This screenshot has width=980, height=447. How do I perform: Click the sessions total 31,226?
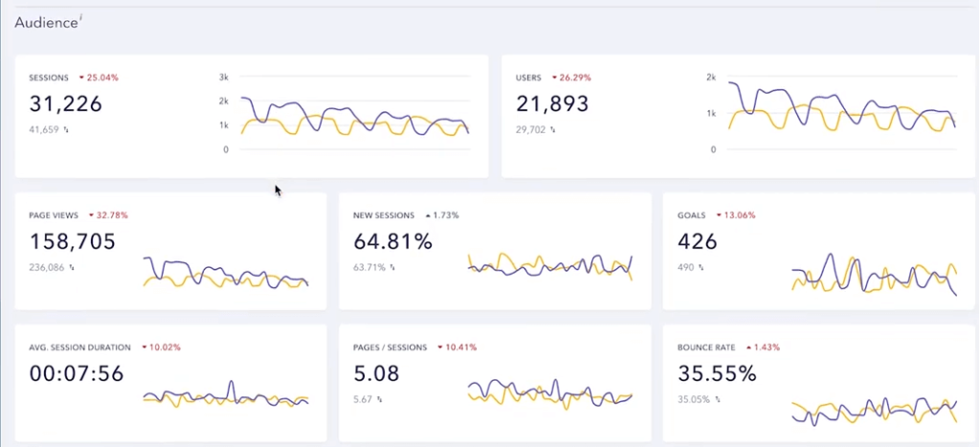tap(66, 103)
